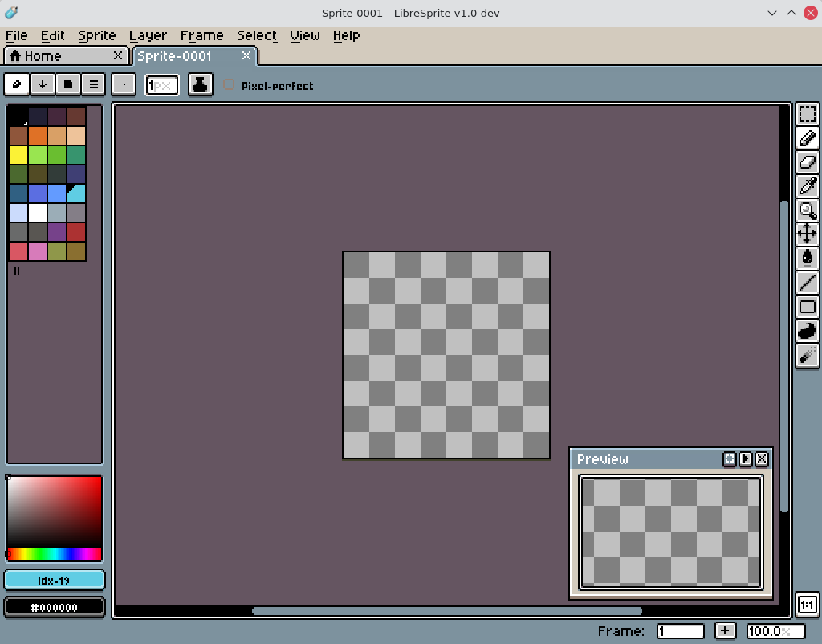Click the add frame plus button
The width and height of the screenshot is (822, 644).
725,631
